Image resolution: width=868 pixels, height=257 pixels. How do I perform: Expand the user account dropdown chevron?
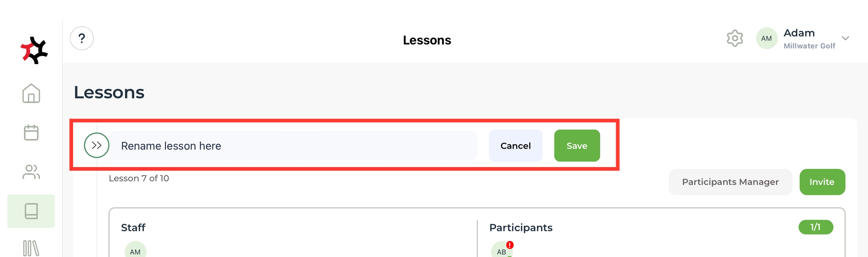coord(845,38)
